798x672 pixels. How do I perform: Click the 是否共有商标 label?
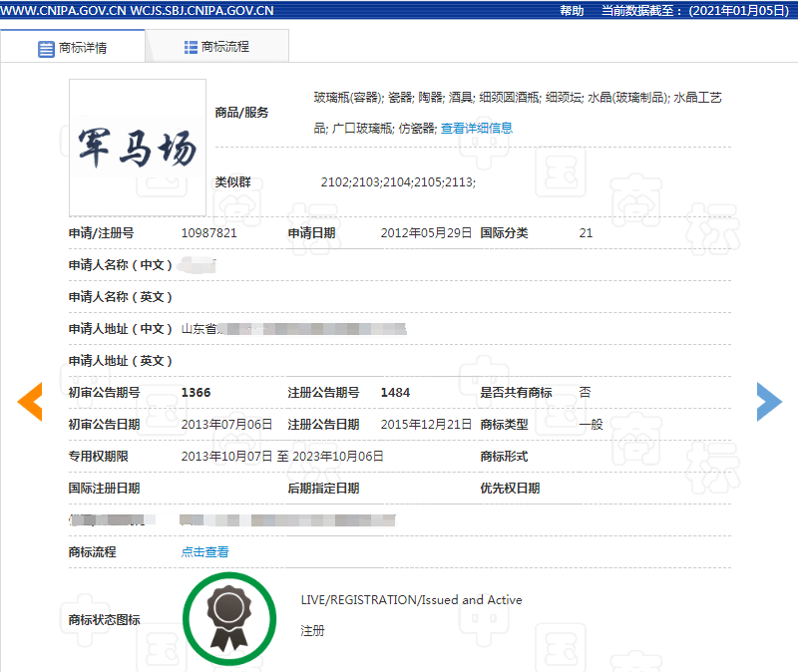coord(516,393)
